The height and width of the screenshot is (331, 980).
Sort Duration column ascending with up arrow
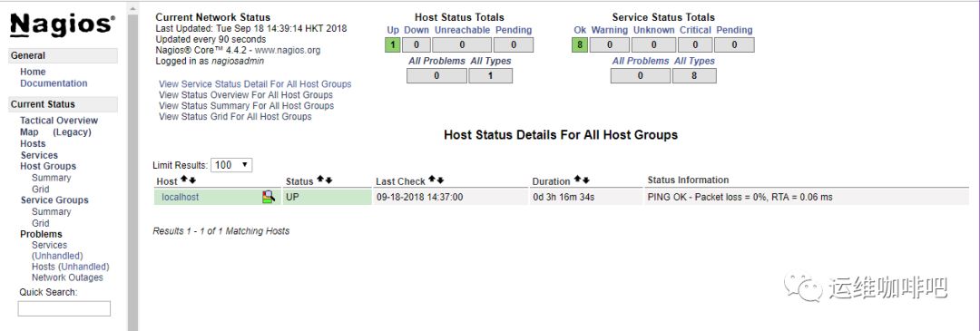577,180
